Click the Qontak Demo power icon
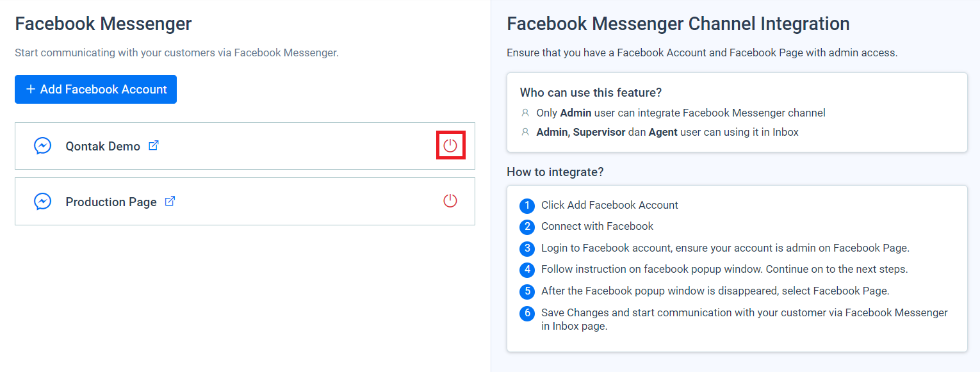 point(450,145)
